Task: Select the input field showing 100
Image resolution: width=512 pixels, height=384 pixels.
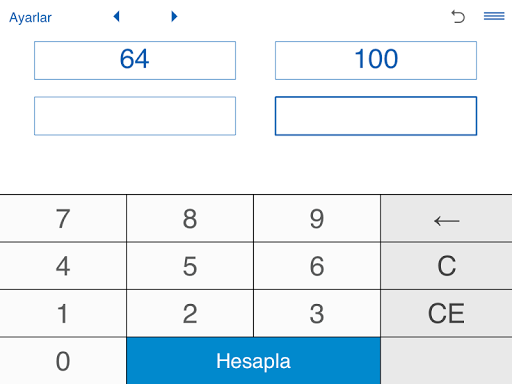Action: (x=376, y=60)
